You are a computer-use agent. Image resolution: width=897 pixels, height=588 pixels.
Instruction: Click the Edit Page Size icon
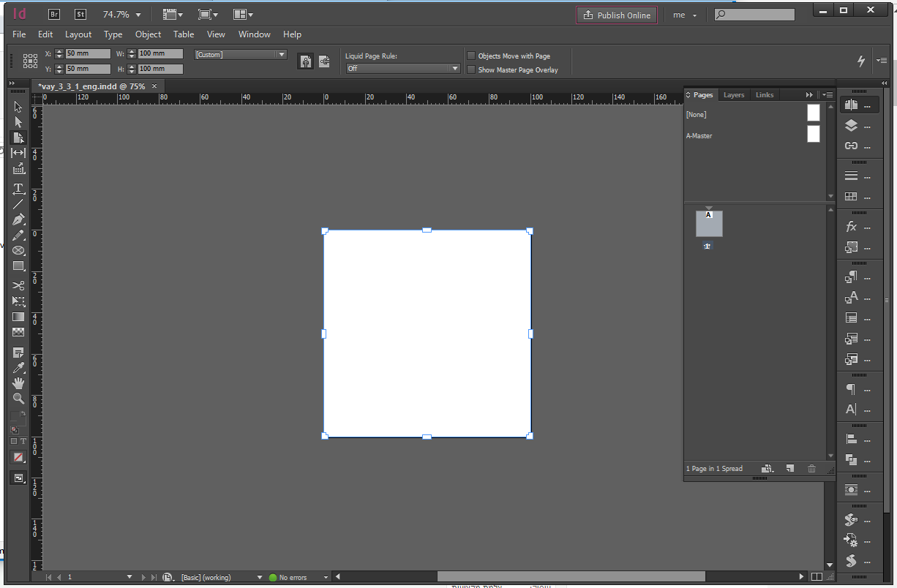pos(767,468)
